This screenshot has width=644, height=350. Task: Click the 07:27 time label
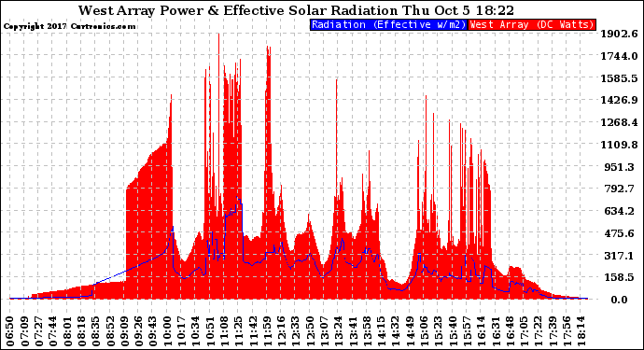point(38,331)
